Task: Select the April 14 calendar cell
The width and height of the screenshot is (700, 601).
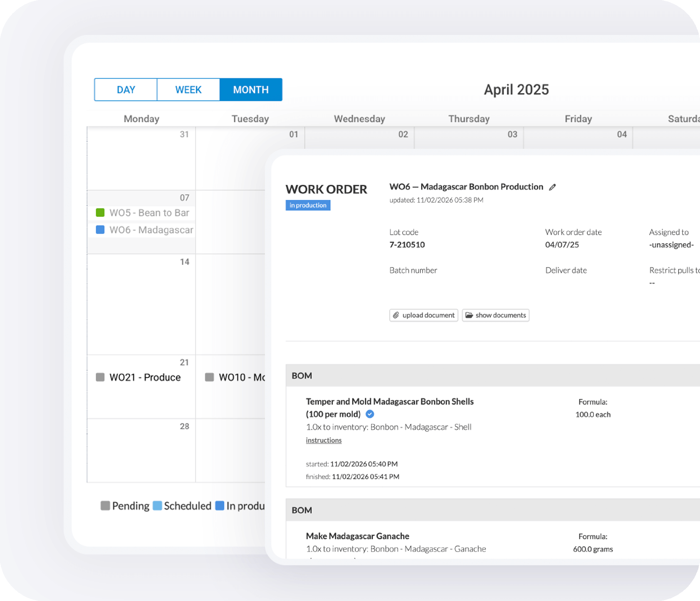Action: click(x=141, y=304)
